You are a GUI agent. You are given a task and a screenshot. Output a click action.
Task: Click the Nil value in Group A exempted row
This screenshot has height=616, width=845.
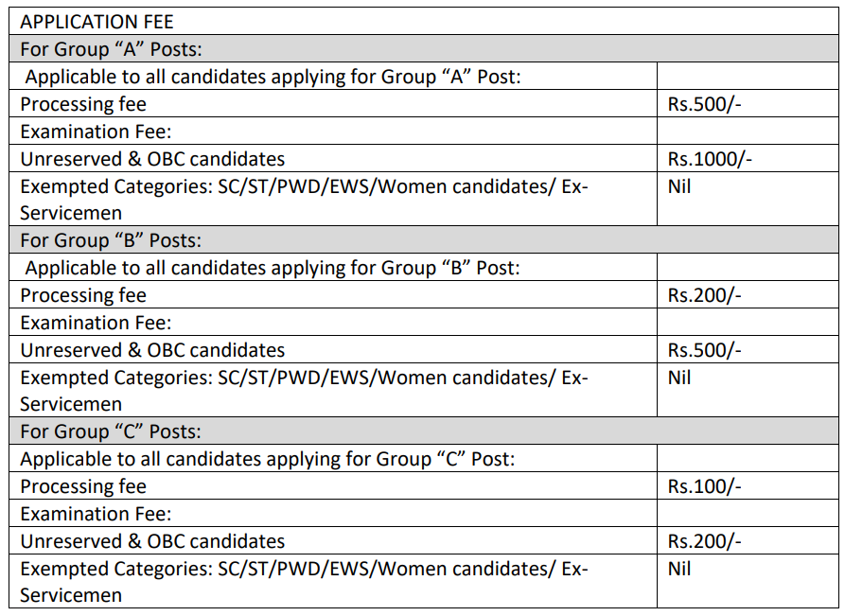click(679, 186)
